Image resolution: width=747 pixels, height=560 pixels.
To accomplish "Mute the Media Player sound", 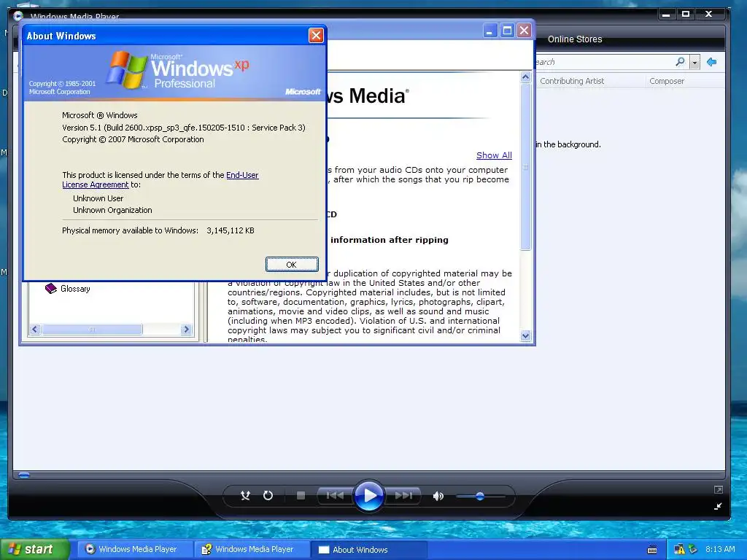I will click(438, 496).
